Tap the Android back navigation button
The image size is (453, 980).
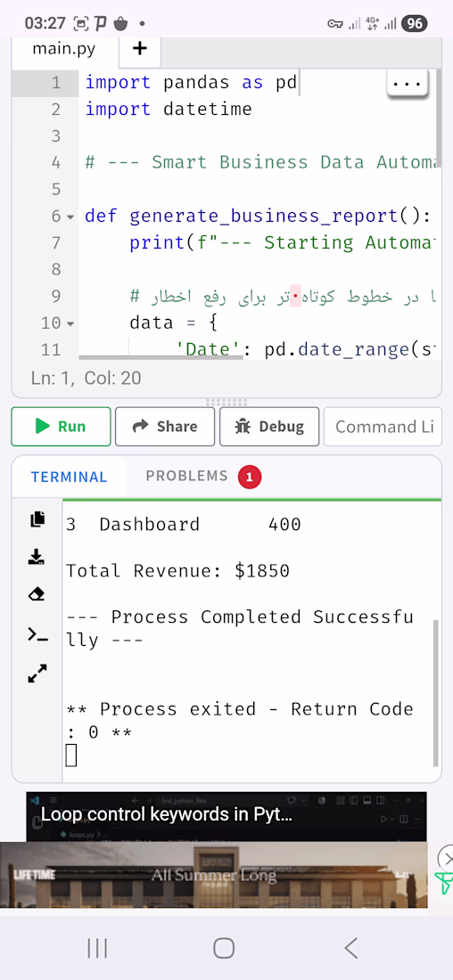tap(351, 948)
